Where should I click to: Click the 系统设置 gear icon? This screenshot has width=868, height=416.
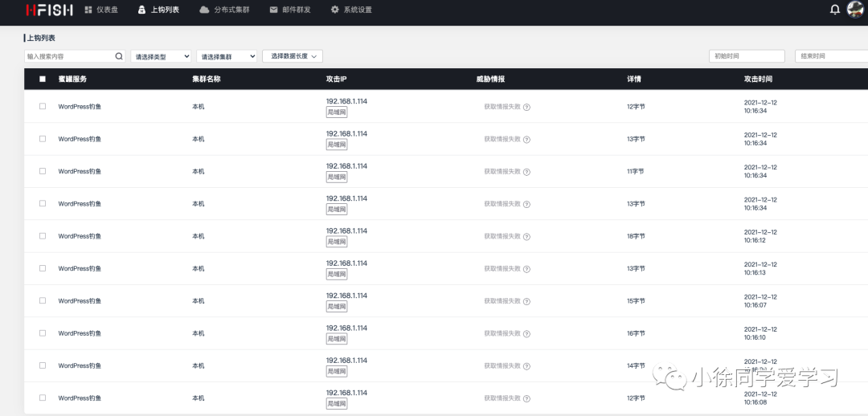pyautogui.click(x=335, y=10)
